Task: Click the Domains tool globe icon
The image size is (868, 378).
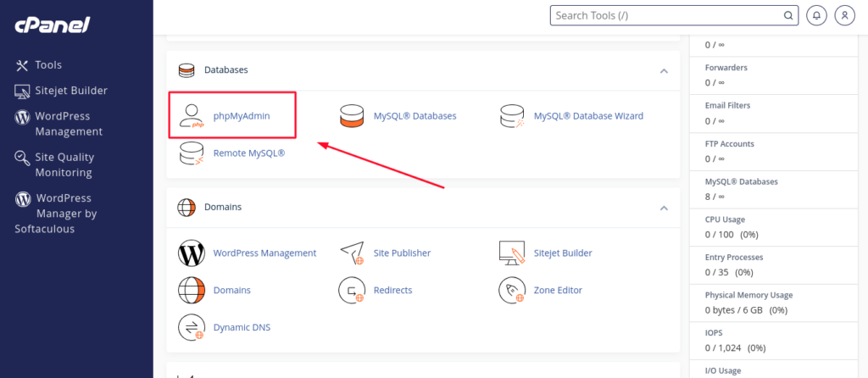Action: click(192, 290)
